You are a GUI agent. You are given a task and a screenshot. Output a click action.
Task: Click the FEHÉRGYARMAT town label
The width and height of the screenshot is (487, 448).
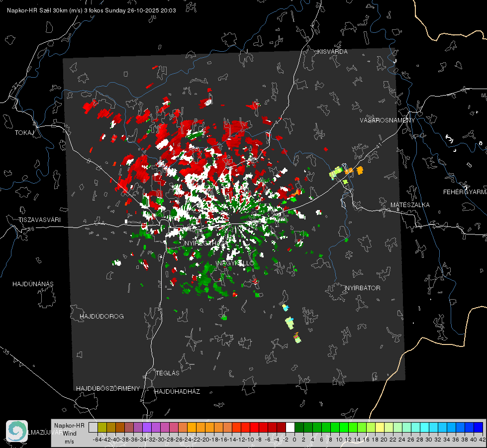(x=465, y=192)
